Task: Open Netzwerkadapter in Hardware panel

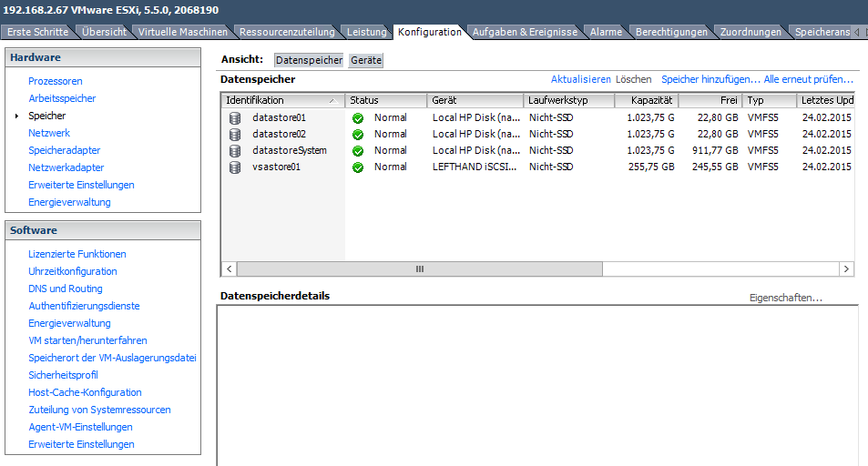Action: (66, 167)
